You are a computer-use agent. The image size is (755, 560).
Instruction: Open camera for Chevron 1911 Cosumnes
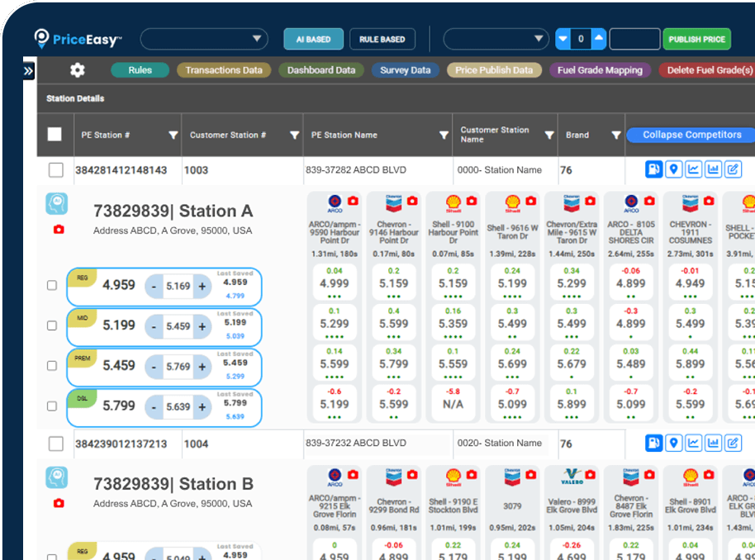pyautogui.click(x=708, y=201)
